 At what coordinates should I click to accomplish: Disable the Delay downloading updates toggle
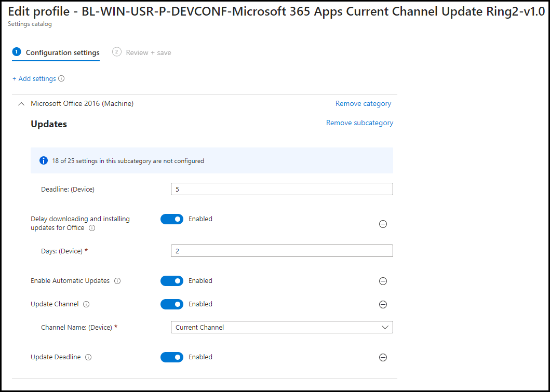coord(172,219)
